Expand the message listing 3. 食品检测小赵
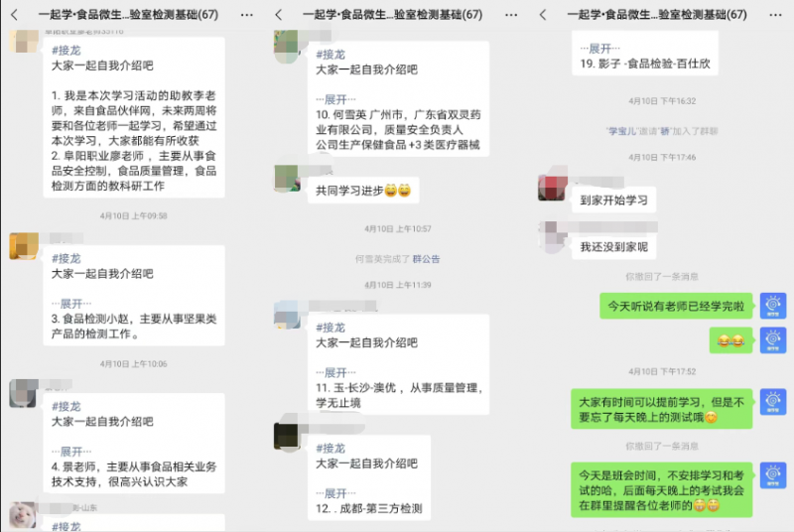The image size is (794, 532). pyautogui.click(x=71, y=304)
